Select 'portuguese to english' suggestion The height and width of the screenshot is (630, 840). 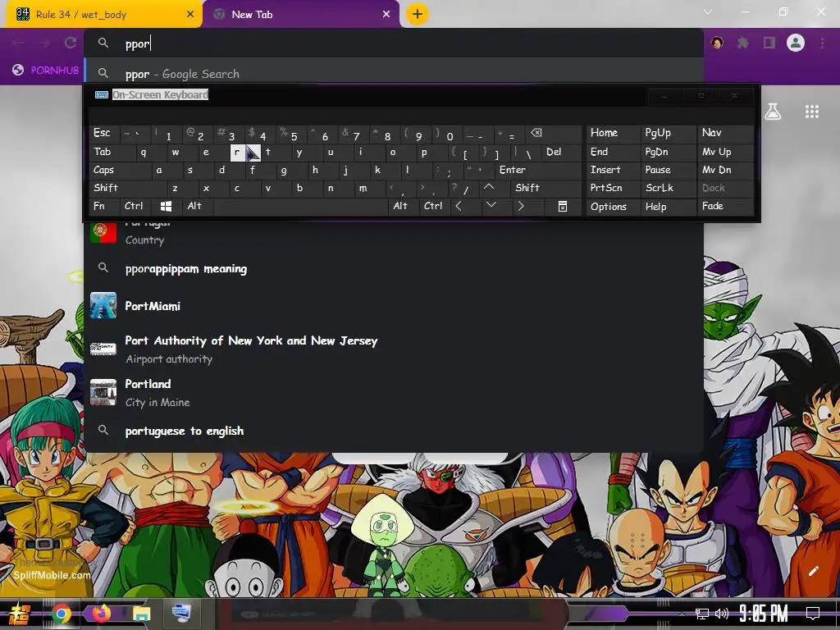click(394, 431)
